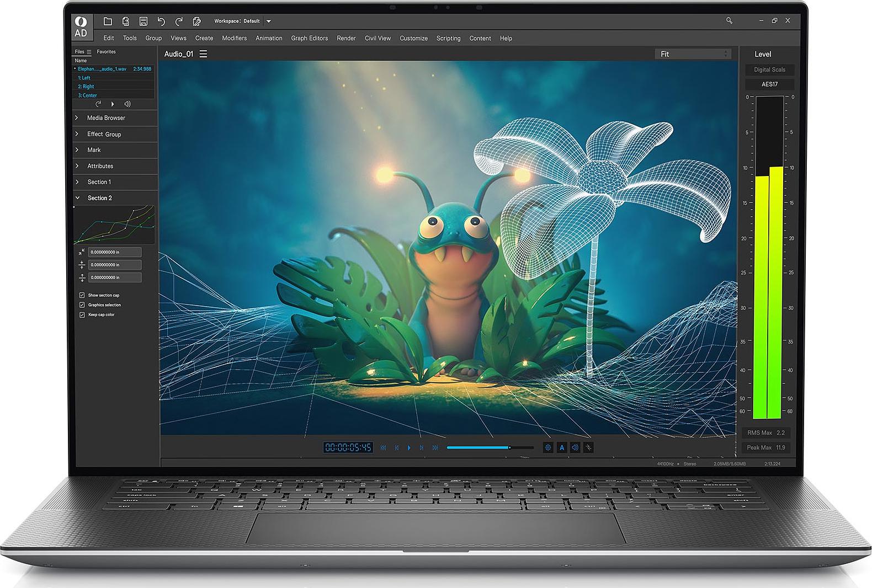Click the blue playback progress slider
Screen dimensions: 872x588
click(x=478, y=447)
